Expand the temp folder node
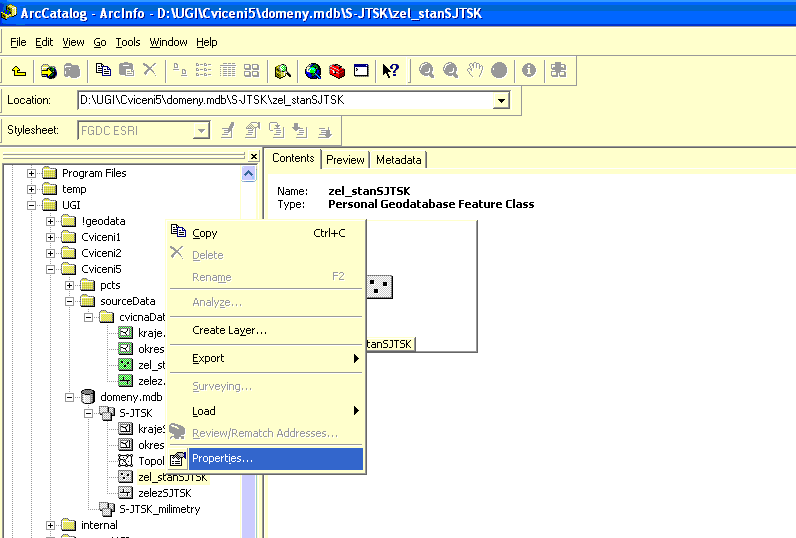 click(31, 189)
